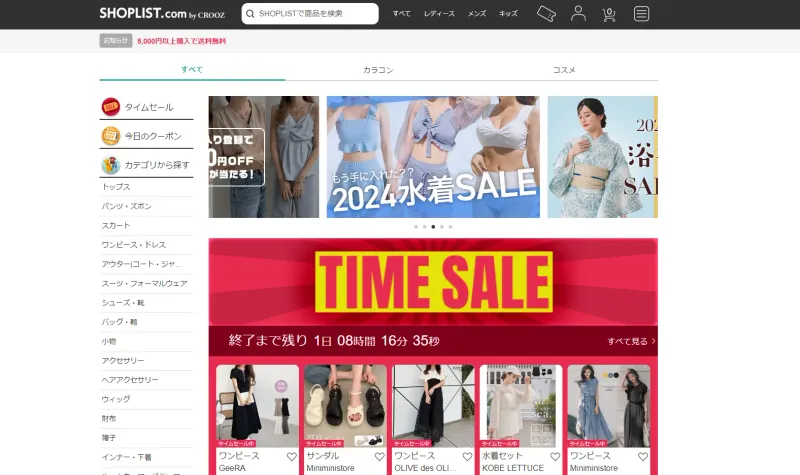
Task: Select the second carousel dot
Action: click(424, 227)
